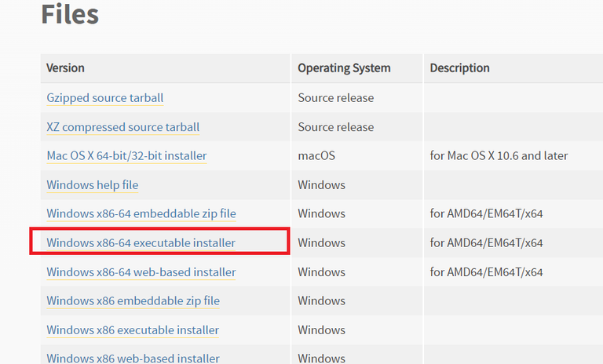Open Mac OS X 64-bit/32-bit installer link
The height and width of the screenshot is (364, 603).
tap(126, 155)
